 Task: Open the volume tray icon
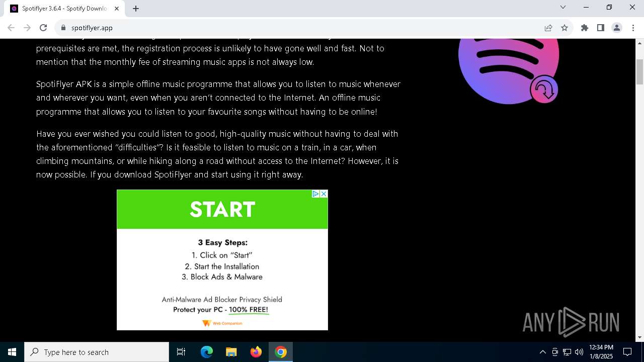click(579, 352)
